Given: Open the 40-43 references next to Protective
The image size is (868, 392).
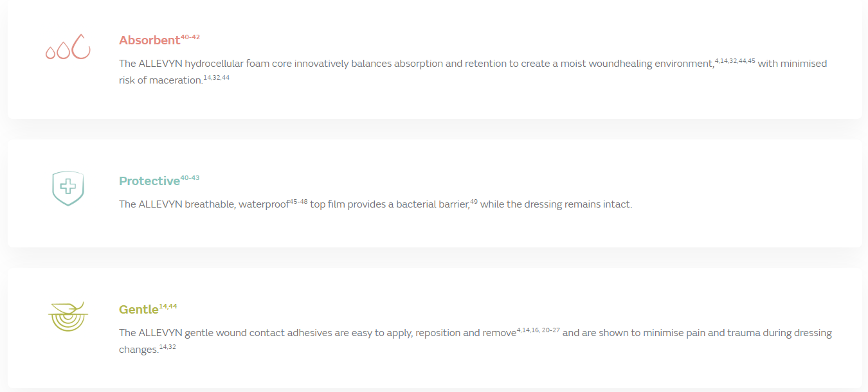Looking at the screenshot, I should point(190,178).
